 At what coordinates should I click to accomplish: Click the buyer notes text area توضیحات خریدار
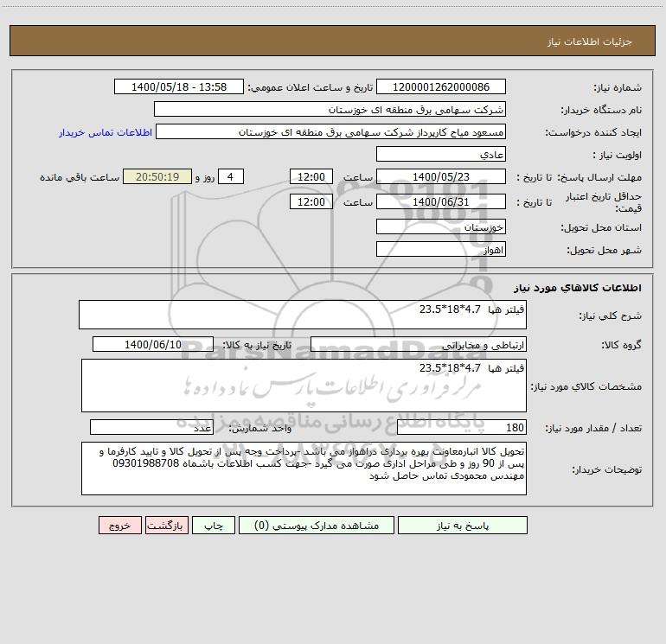(304, 469)
